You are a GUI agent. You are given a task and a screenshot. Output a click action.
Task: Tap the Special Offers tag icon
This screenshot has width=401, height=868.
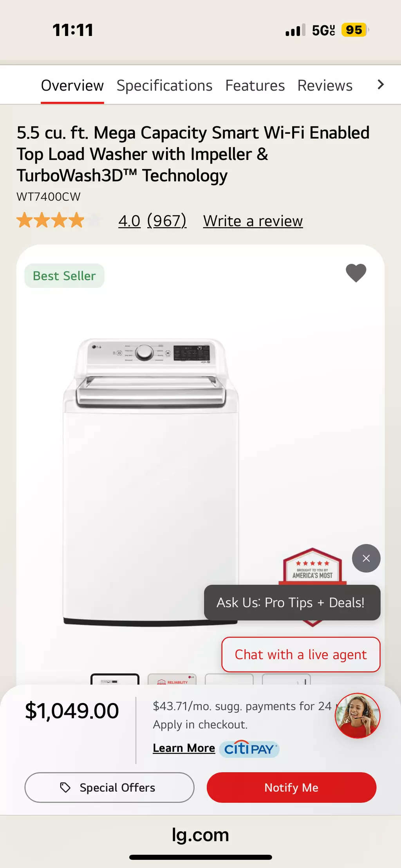click(x=65, y=787)
